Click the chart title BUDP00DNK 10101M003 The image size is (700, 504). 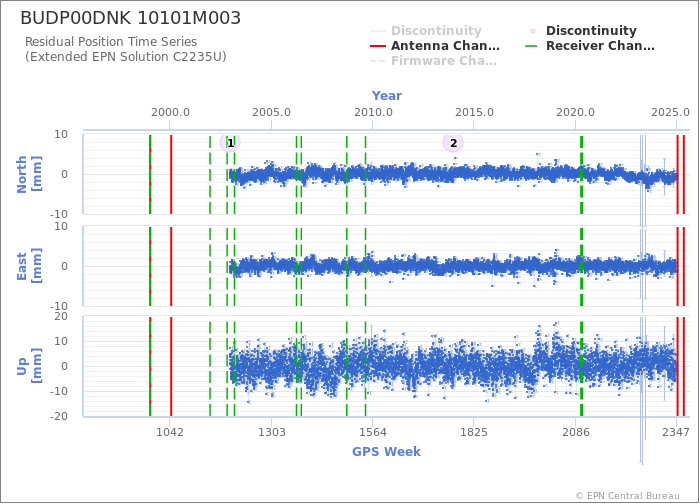click(x=131, y=18)
